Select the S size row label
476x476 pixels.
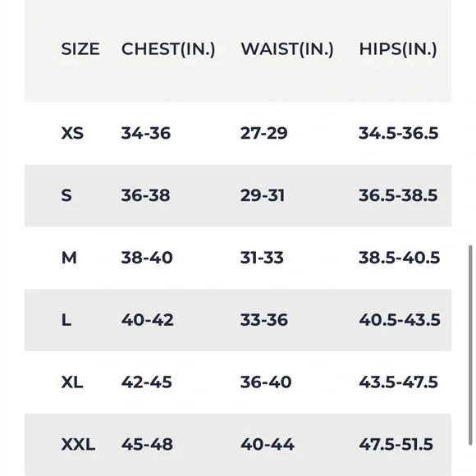66,195
